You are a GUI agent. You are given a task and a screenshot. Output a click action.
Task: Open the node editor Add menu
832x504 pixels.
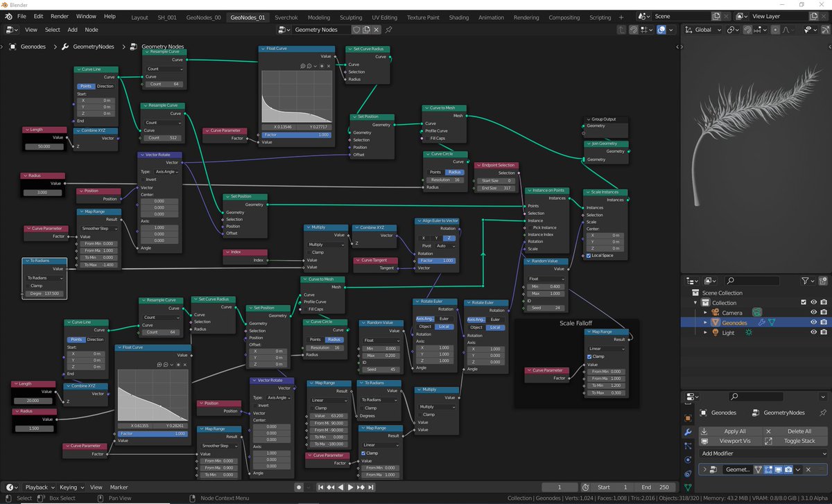click(72, 30)
